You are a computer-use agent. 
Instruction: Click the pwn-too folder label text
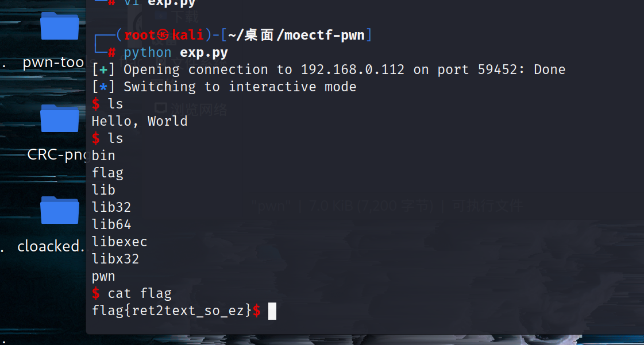(x=53, y=63)
